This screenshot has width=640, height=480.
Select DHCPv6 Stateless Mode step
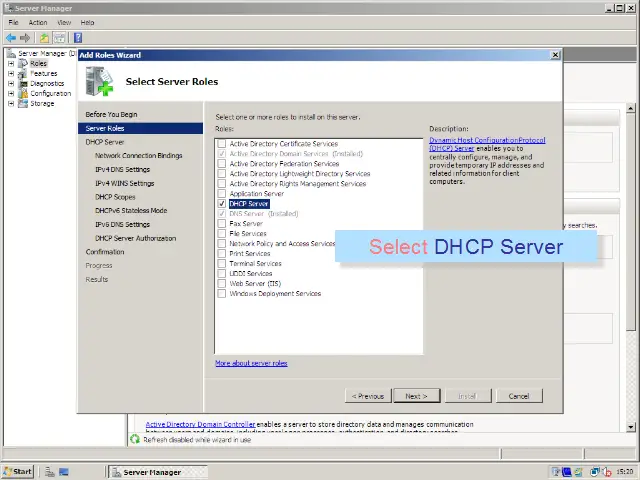pyautogui.click(x=131, y=211)
